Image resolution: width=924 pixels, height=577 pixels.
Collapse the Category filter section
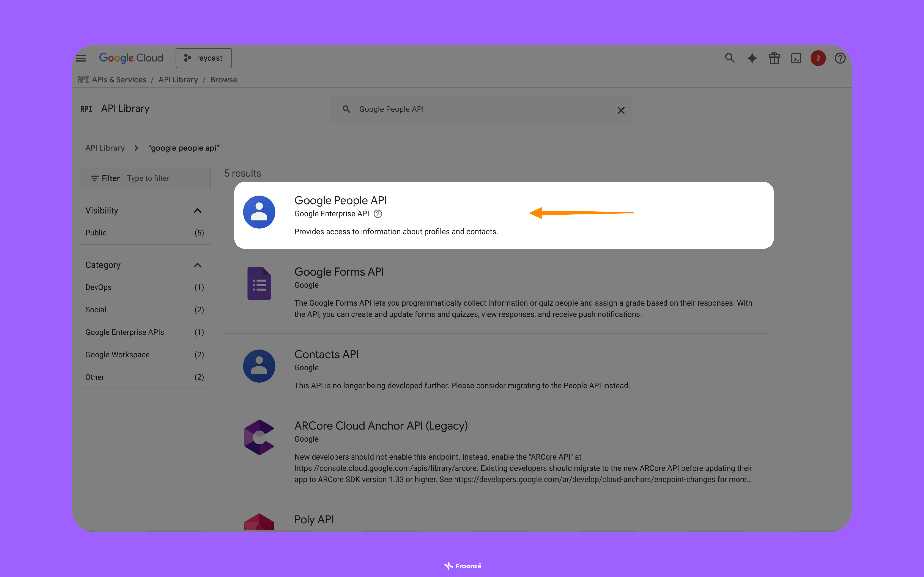point(197,265)
